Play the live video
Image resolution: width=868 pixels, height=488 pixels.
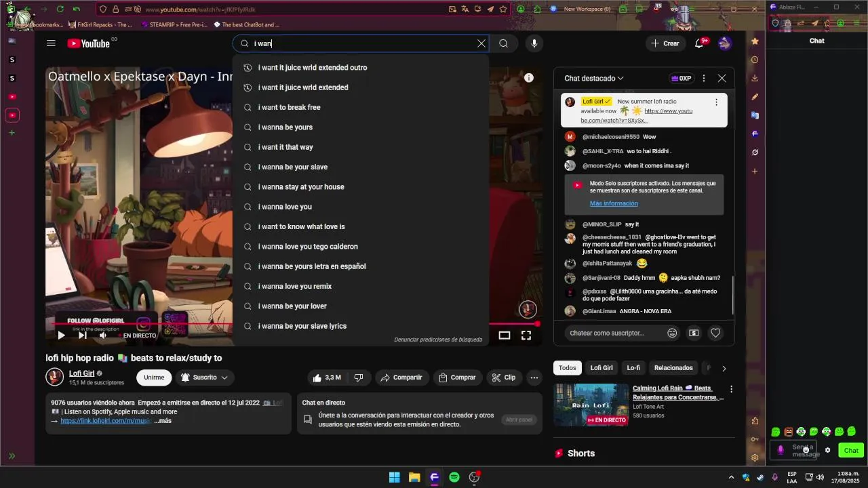pyautogui.click(x=61, y=335)
